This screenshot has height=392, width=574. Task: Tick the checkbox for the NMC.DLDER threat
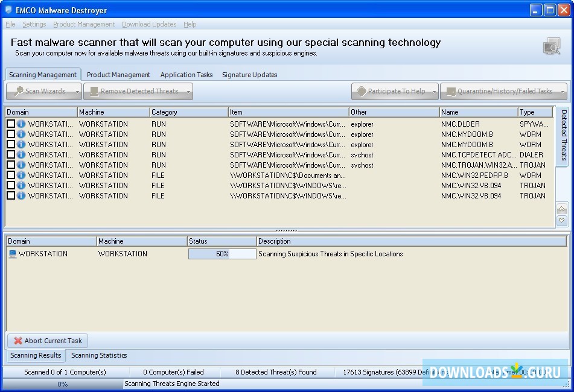11,124
